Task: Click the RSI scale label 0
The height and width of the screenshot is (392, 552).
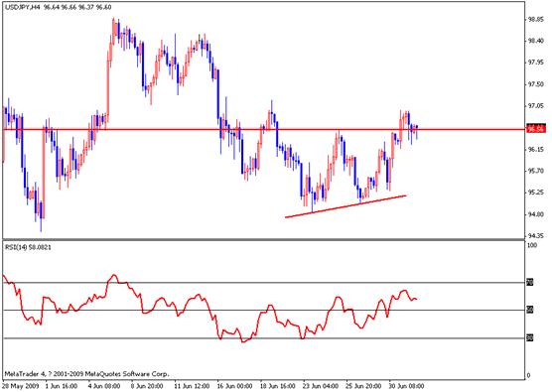Action: tap(528, 376)
